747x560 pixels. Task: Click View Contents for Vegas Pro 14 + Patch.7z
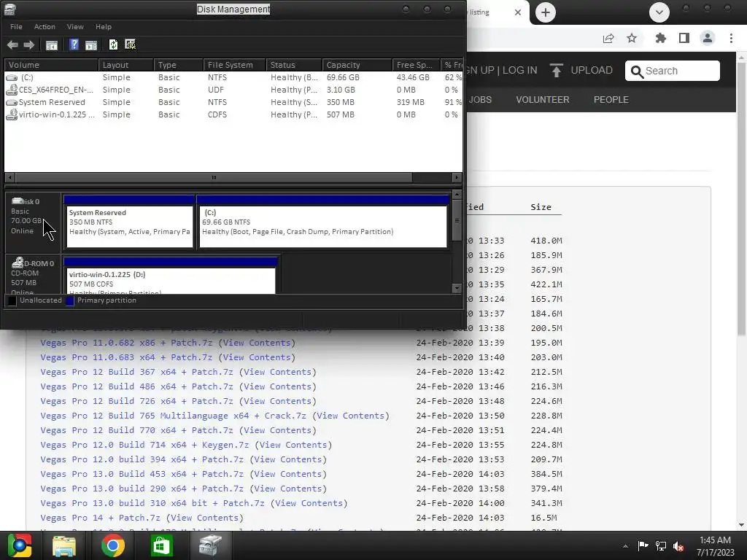click(x=205, y=518)
